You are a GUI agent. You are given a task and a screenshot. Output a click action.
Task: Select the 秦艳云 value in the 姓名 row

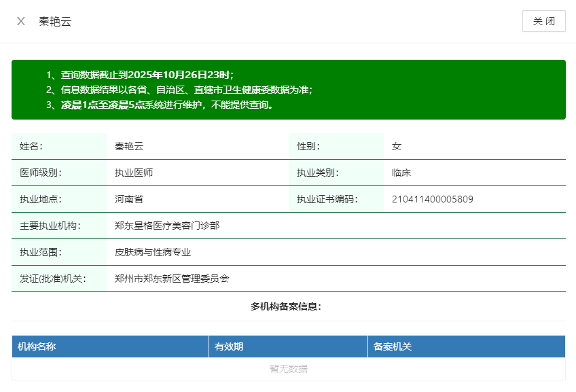(129, 146)
